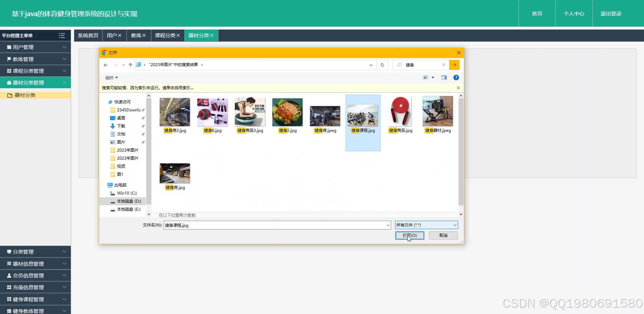Screen dimensions: 644x314
Task: Clear the search box text
Action: click(444, 65)
